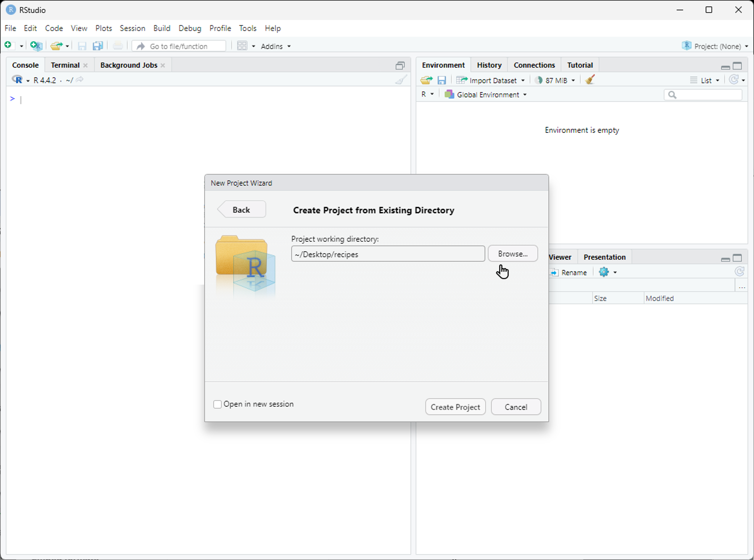The image size is (754, 560).
Task: Click the save environment icon
Action: pos(442,80)
